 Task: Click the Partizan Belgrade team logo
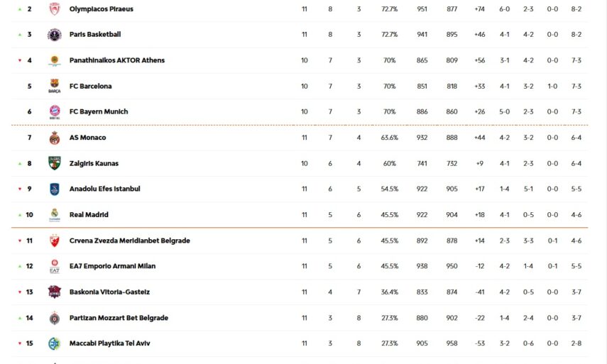click(x=55, y=318)
